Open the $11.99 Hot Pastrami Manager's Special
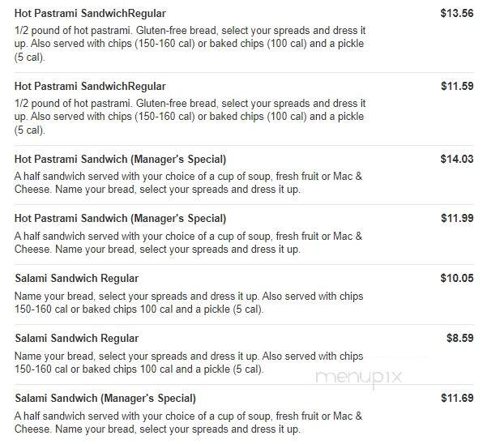 120,218
